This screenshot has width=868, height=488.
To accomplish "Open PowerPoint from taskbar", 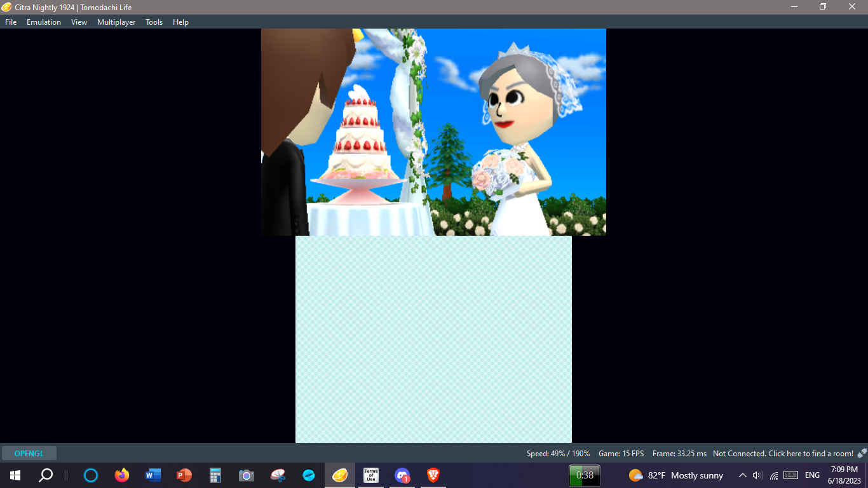I will click(184, 475).
